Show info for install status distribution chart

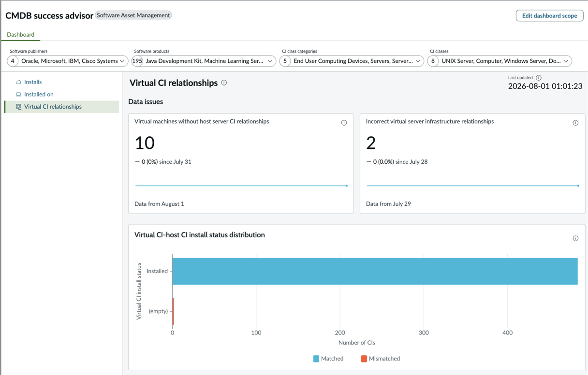pos(575,238)
